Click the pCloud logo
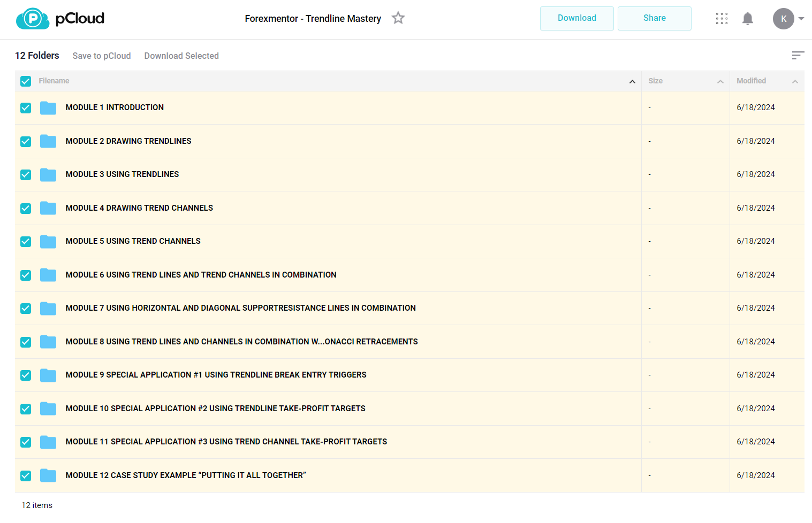The height and width of the screenshot is (523, 812). click(x=60, y=19)
